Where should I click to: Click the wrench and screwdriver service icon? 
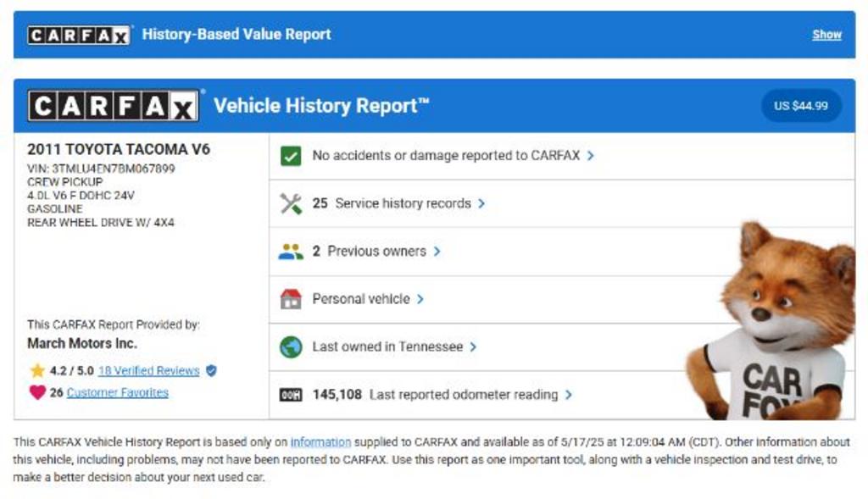click(x=291, y=203)
